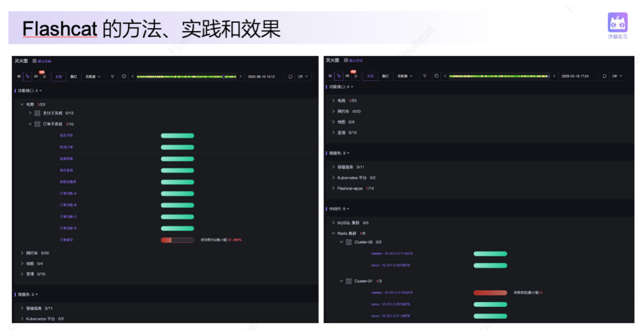Open the 订单功能-A interface link

(68, 193)
